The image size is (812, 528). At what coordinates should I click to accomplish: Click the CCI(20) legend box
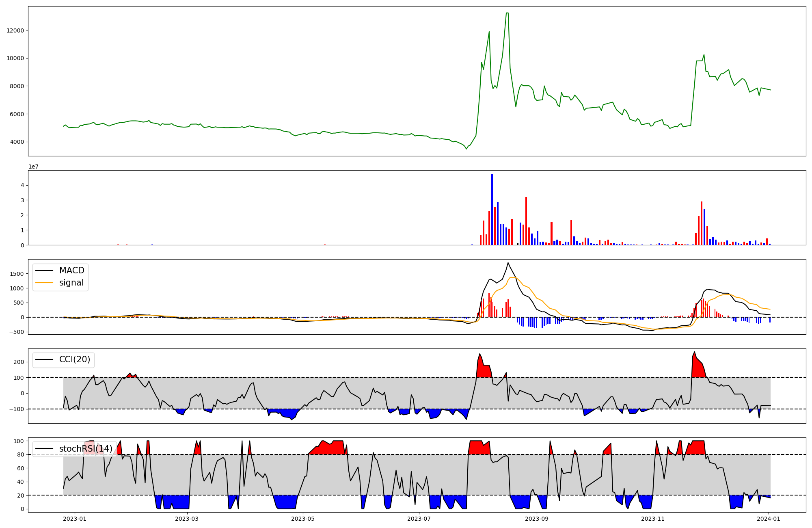[x=64, y=360]
